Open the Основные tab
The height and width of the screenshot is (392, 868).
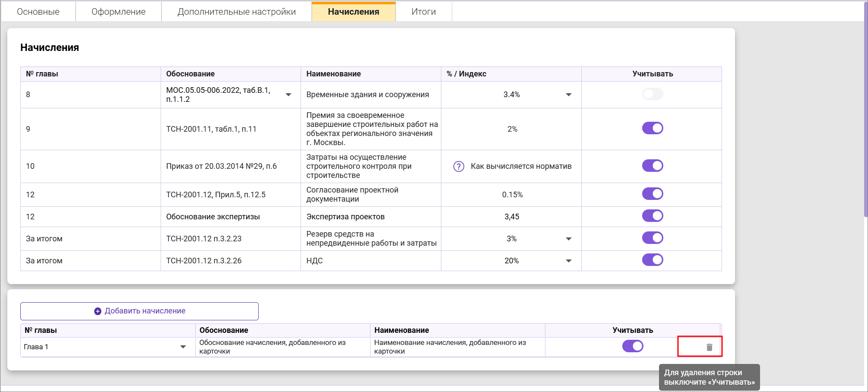[x=38, y=12]
